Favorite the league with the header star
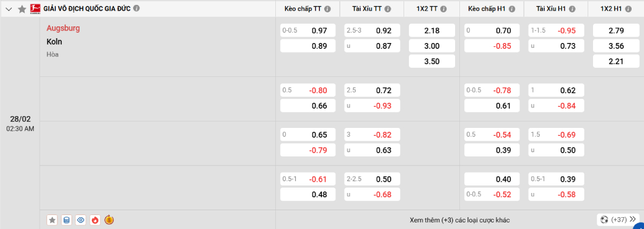The height and width of the screenshot is (229, 644). [x=22, y=9]
